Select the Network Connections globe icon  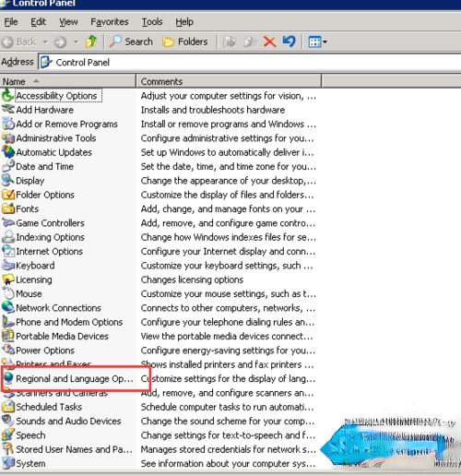[8, 307]
